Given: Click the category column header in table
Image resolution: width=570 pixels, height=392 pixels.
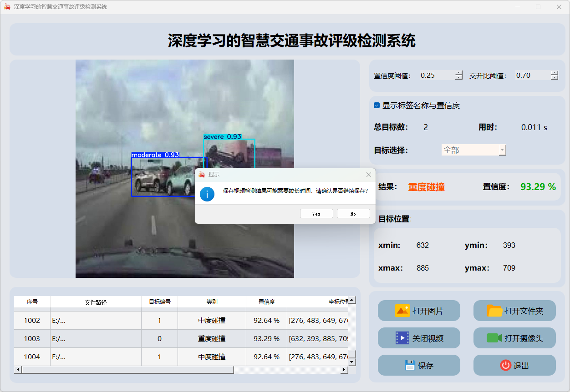Looking at the screenshot, I should click(x=212, y=302).
